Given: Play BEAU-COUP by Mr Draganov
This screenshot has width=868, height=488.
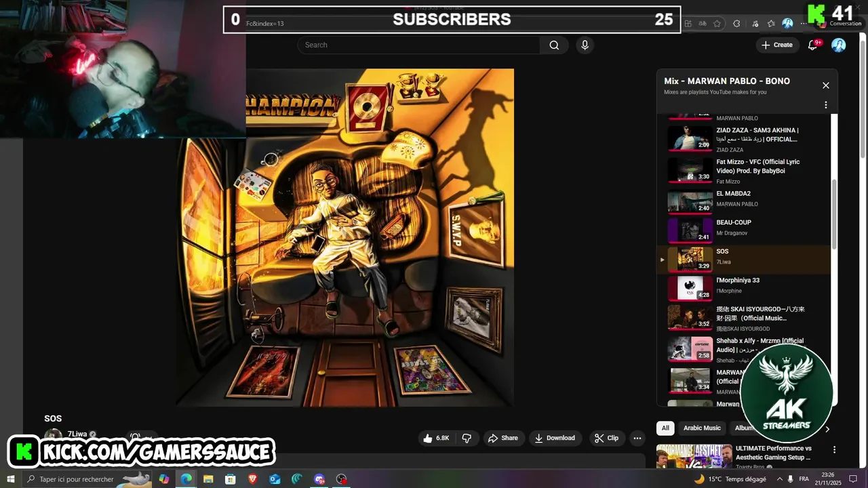Looking at the screenshot, I should [x=744, y=230].
